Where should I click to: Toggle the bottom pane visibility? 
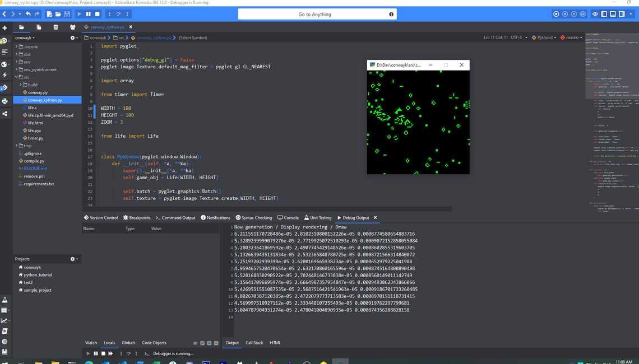tap(613, 14)
